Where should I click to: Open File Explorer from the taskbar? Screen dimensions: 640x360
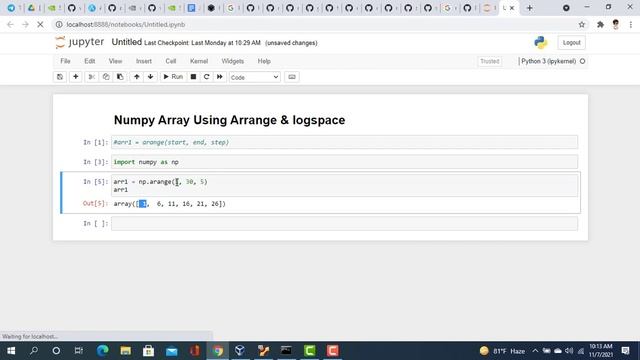125,351
